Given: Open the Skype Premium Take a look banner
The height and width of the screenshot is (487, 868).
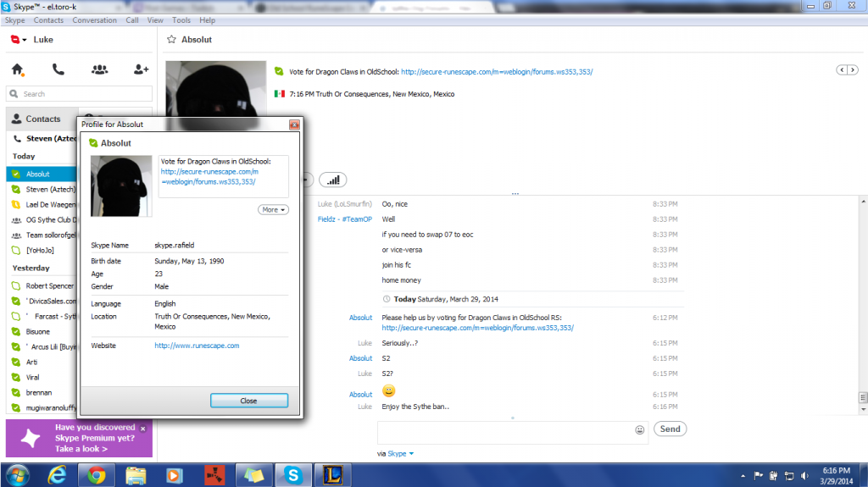Looking at the screenshot, I should 80,439.
